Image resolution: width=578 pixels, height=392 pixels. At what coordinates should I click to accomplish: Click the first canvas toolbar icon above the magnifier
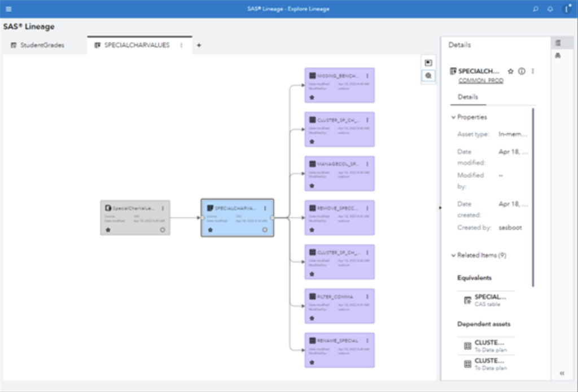(428, 63)
